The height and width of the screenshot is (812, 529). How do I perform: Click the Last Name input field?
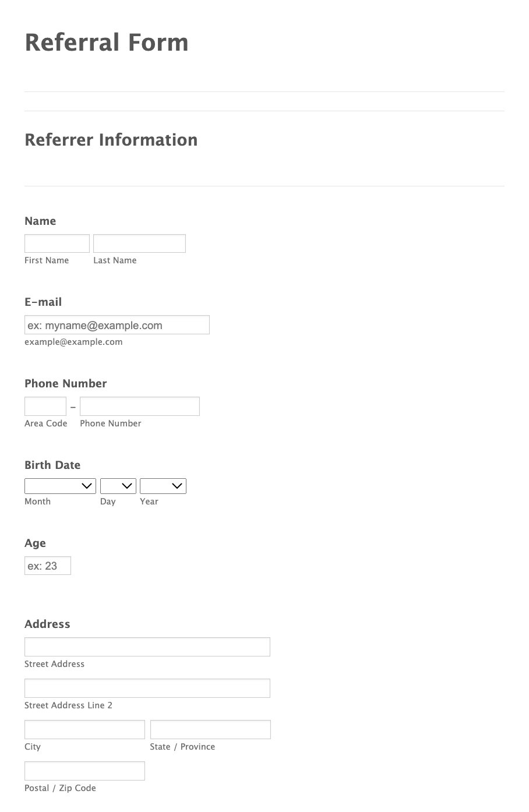click(139, 243)
